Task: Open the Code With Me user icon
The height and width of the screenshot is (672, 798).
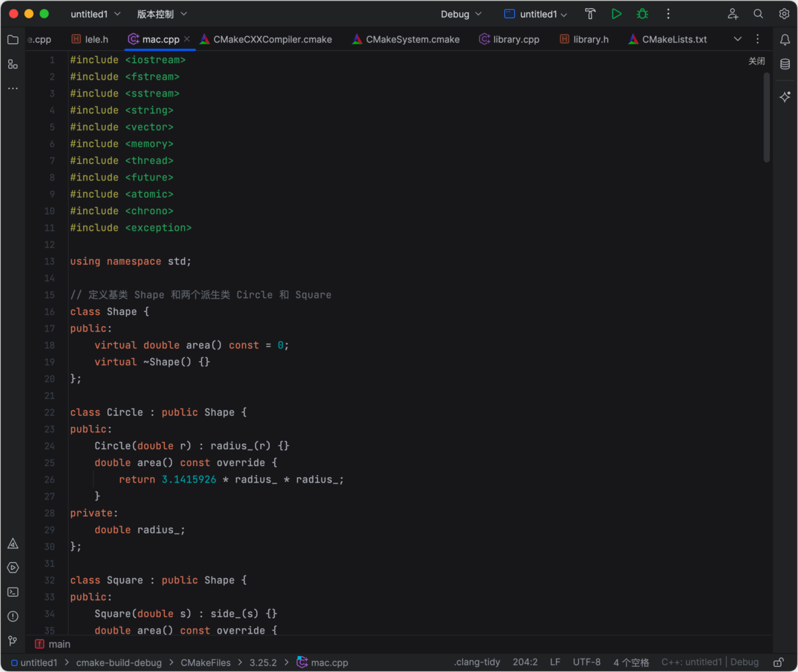Action: click(733, 14)
